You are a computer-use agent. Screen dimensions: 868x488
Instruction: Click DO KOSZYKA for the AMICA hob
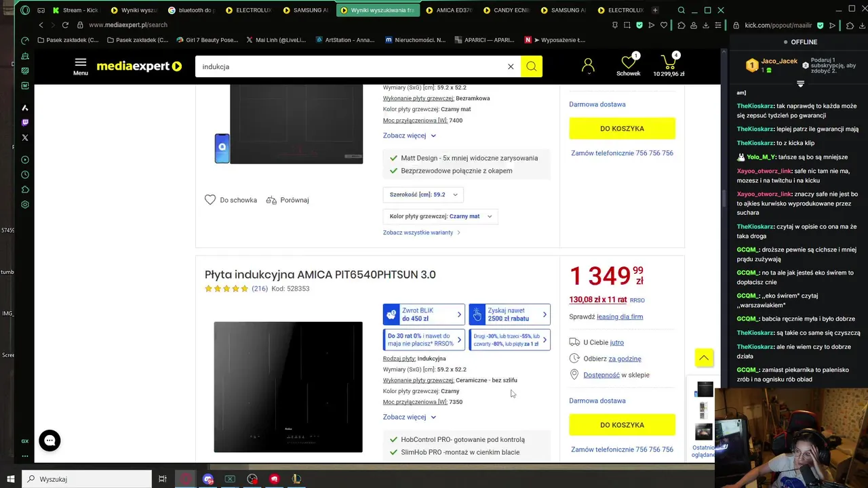[622, 425]
